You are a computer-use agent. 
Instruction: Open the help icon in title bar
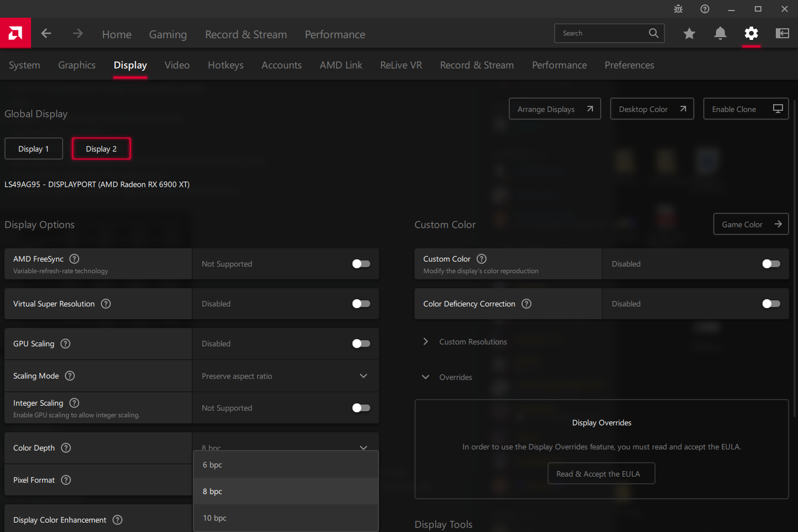(705, 9)
